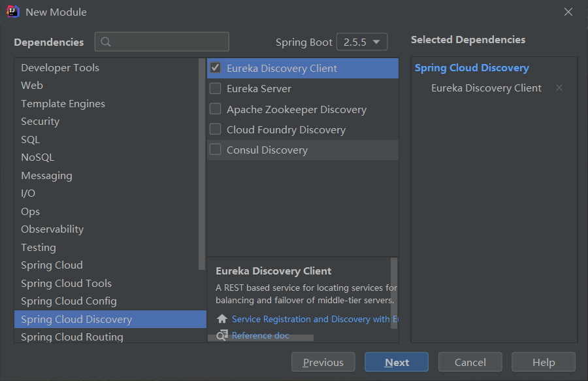Focus the dependencies search field

pos(161,42)
